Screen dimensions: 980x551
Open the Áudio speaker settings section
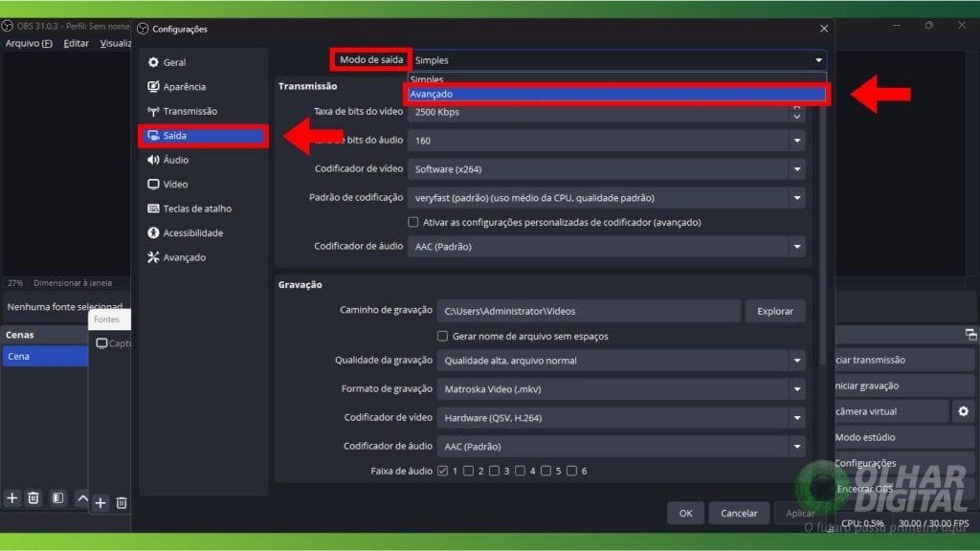[170, 159]
